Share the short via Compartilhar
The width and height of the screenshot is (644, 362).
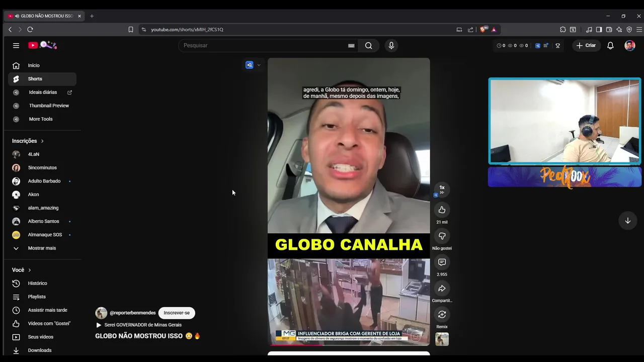pyautogui.click(x=442, y=288)
